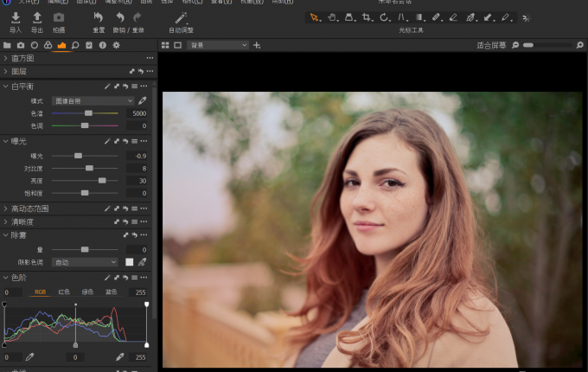Switch to single image viewer
588x372 pixels.
178,45
